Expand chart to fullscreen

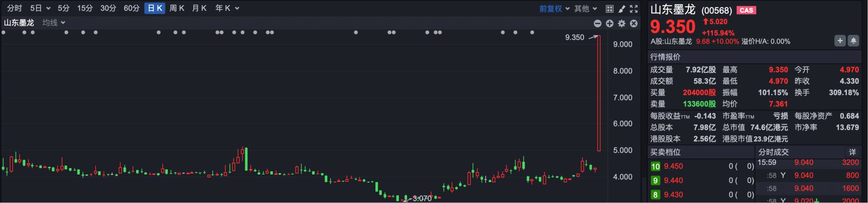634,9
